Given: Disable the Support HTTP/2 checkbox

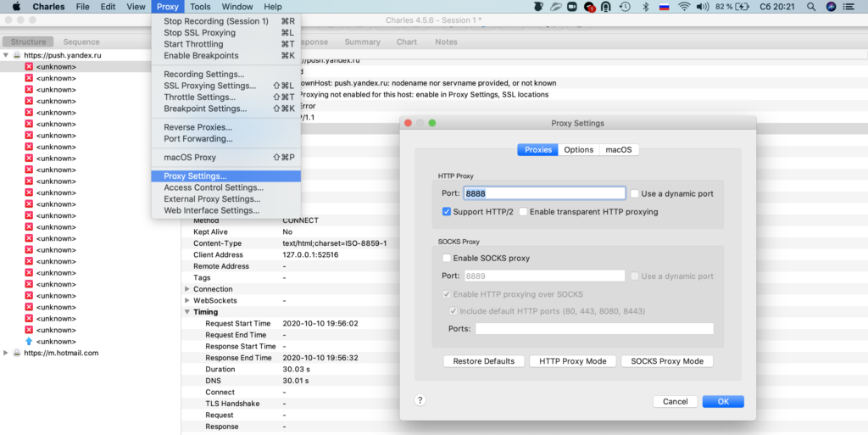Looking at the screenshot, I should click(447, 211).
